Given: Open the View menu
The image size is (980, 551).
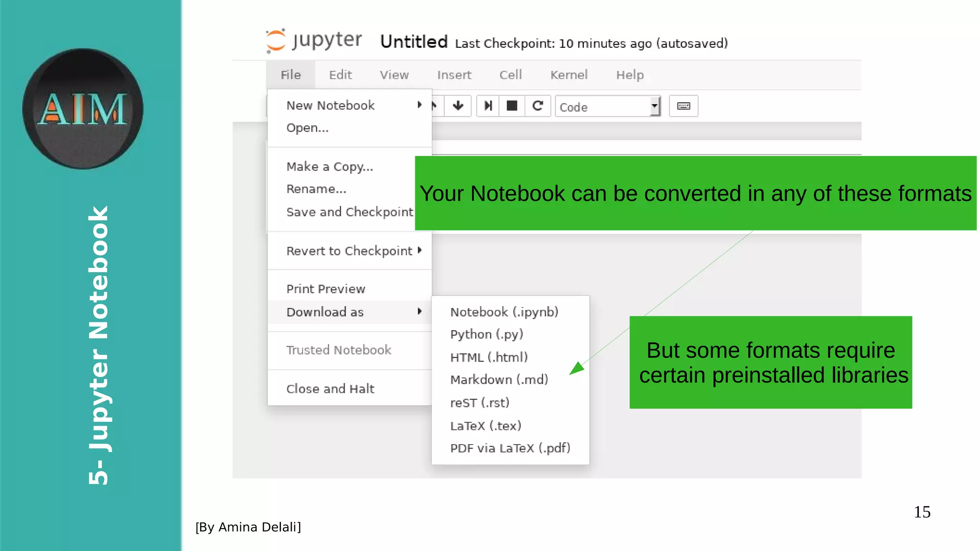Looking at the screenshot, I should click(x=394, y=75).
